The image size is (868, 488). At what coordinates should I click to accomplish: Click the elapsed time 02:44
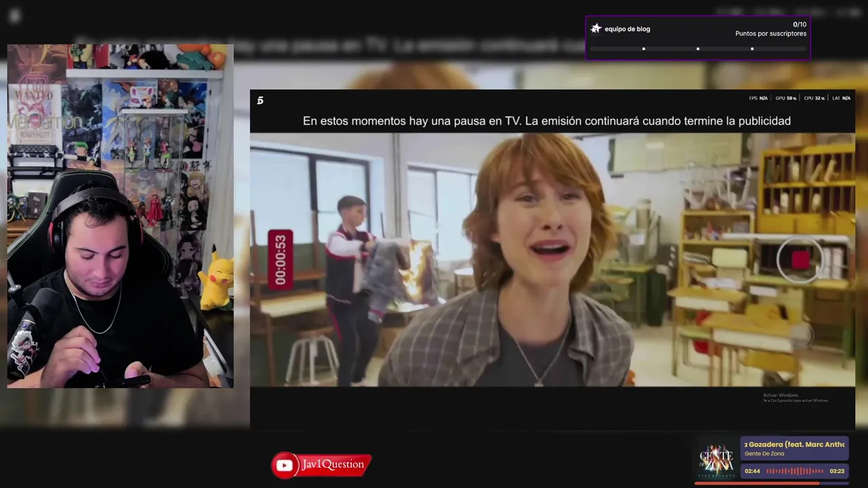(x=752, y=471)
